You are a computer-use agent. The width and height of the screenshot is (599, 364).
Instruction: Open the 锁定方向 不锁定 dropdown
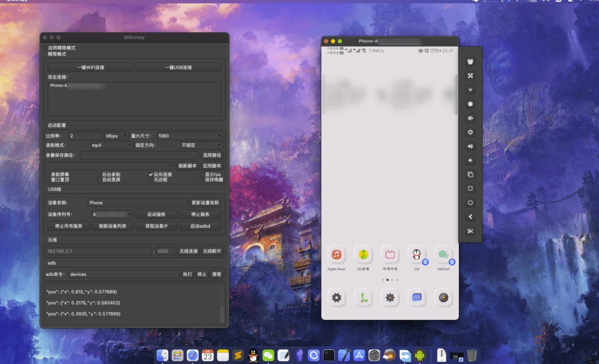(202, 145)
